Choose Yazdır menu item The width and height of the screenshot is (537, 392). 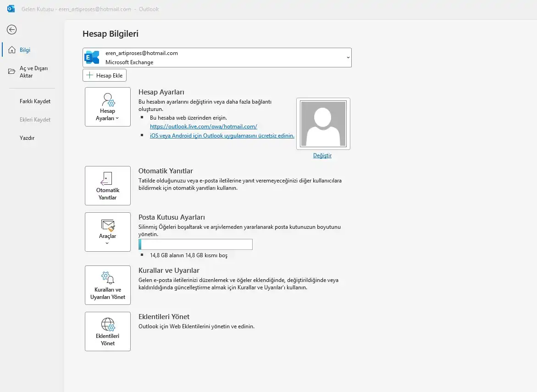tap(27, 138)
